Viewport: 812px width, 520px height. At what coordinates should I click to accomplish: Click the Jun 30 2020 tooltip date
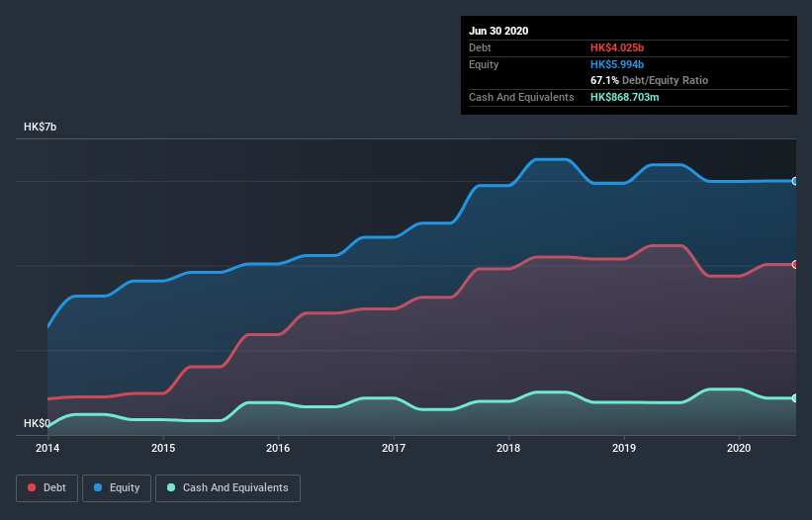pos(498,31)
